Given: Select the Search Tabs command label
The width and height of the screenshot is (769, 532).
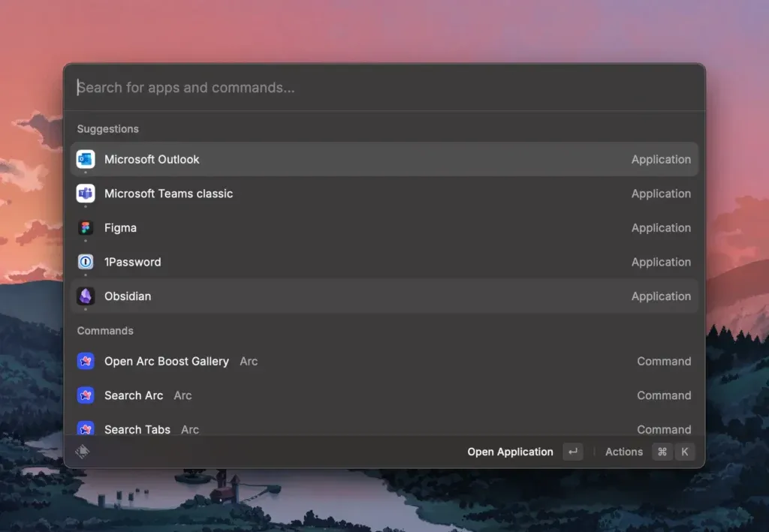Looking at the screenshot, I should pyautogui.click(x=137, y=430).
